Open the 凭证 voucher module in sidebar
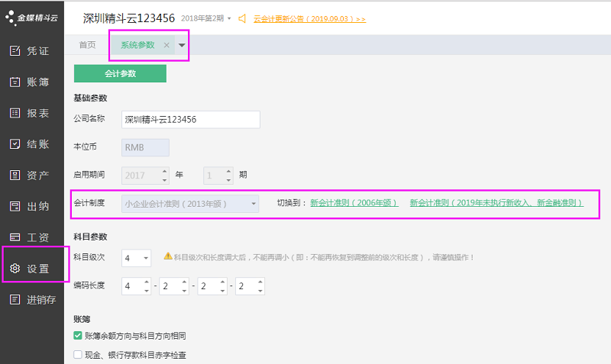The width and height of the screenshot is (611, 364). (x=30, y=50)
